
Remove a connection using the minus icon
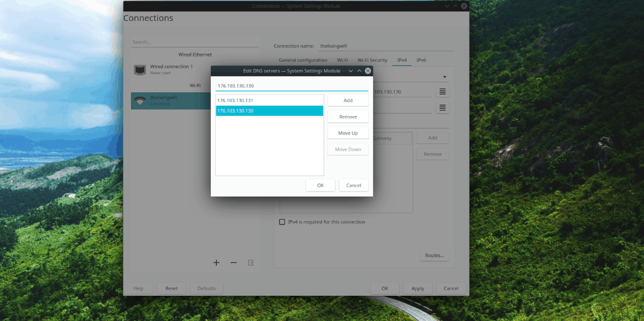(x=233, y=262)
